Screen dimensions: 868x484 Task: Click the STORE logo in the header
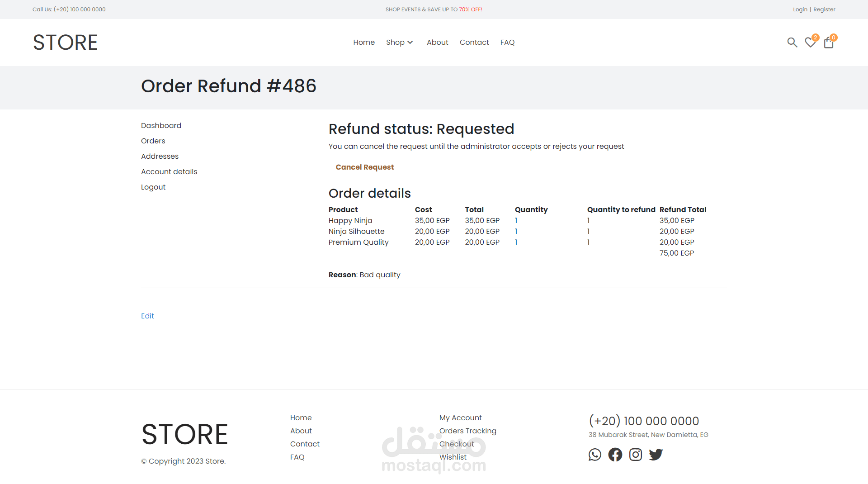coord(65,43)
